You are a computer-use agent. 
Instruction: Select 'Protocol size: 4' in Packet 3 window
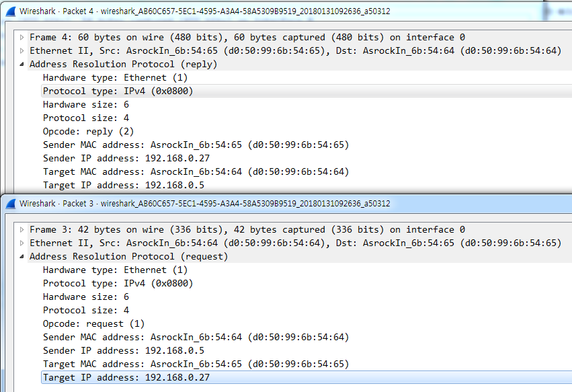[307, 310]
